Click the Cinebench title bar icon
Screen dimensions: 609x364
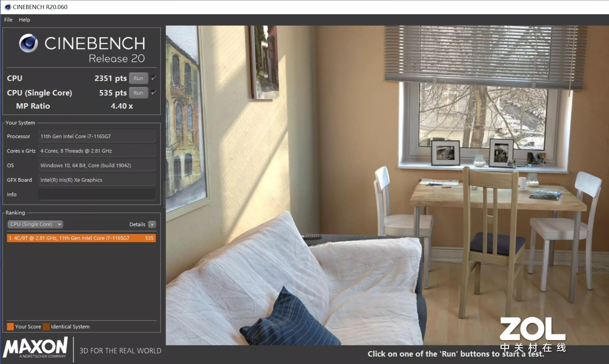8,7
